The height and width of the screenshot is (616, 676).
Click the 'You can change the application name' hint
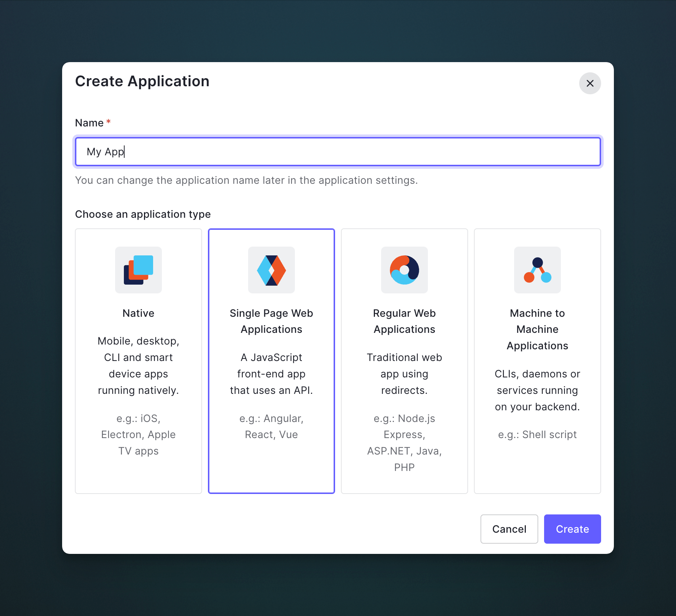(246, 180)
